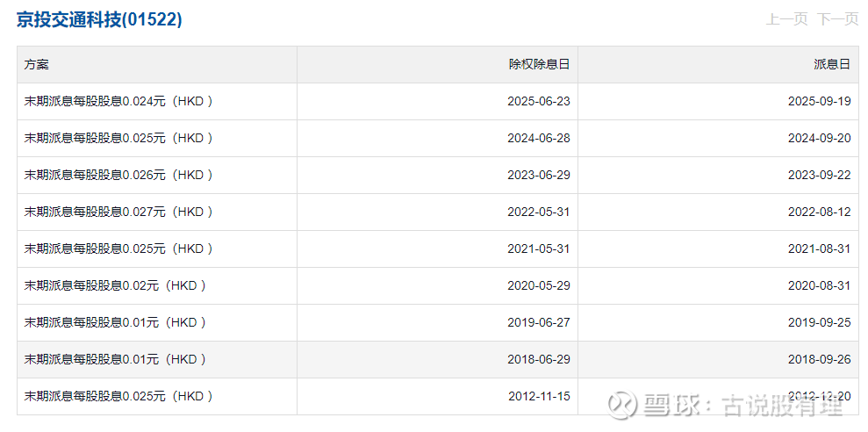Screen dimensions: 868x432
Task: Select the 0.024元 dividend plan row
Action: (x=118, y=101)
